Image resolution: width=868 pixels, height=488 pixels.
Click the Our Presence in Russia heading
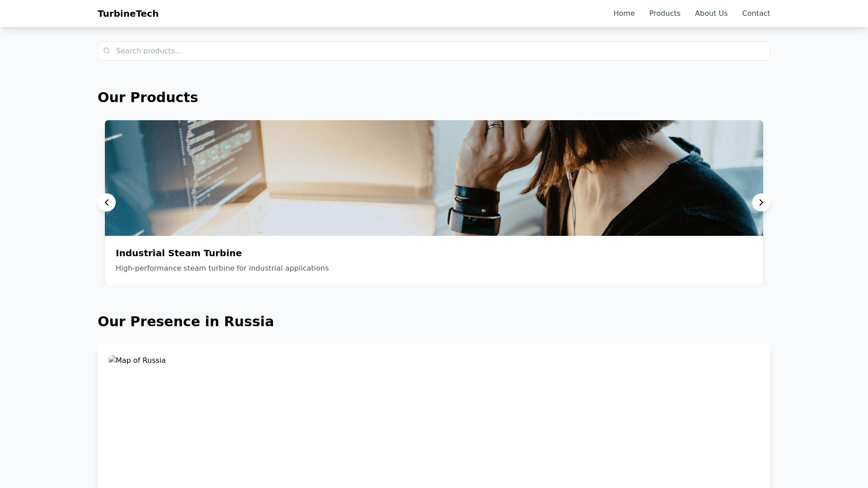(186, 322)
